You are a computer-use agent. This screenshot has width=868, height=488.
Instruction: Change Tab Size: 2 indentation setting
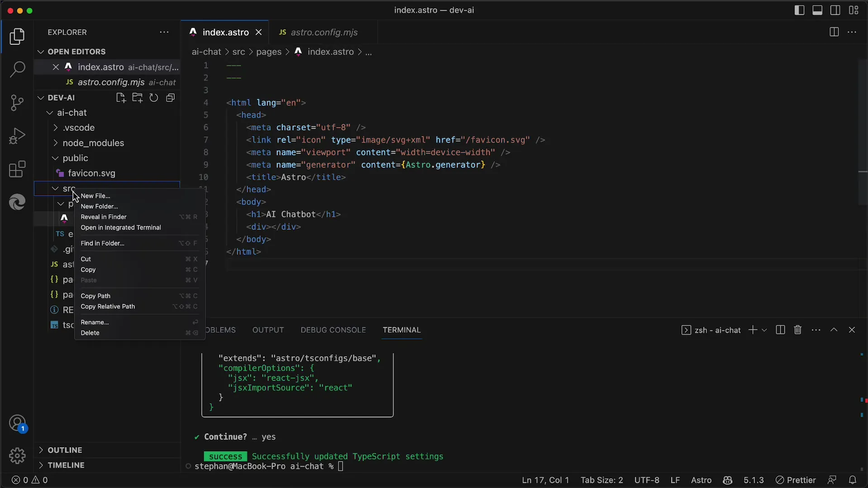[x=602, y=480]
